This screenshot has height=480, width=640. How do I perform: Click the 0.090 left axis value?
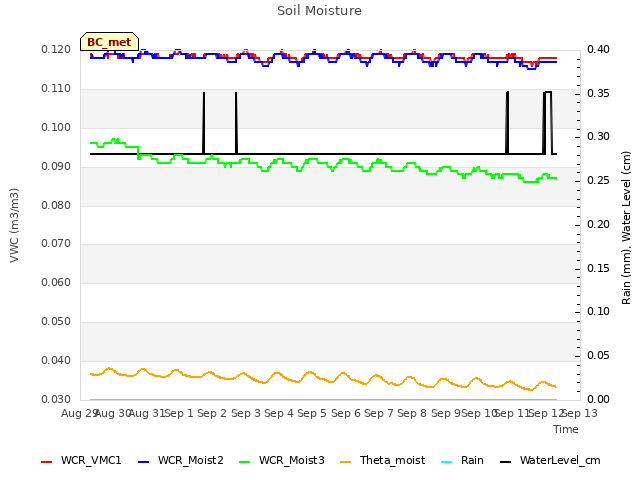click(56, 167)
